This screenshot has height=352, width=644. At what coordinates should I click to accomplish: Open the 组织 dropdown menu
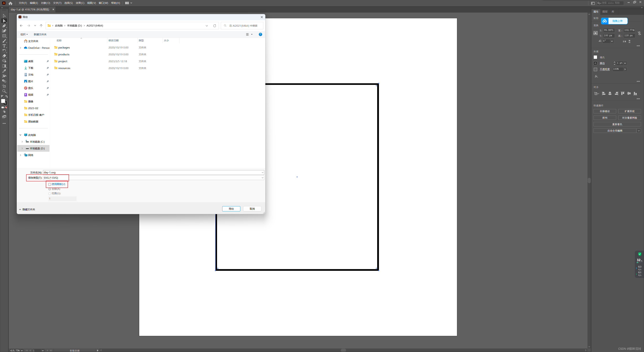(x=24, y=35)
